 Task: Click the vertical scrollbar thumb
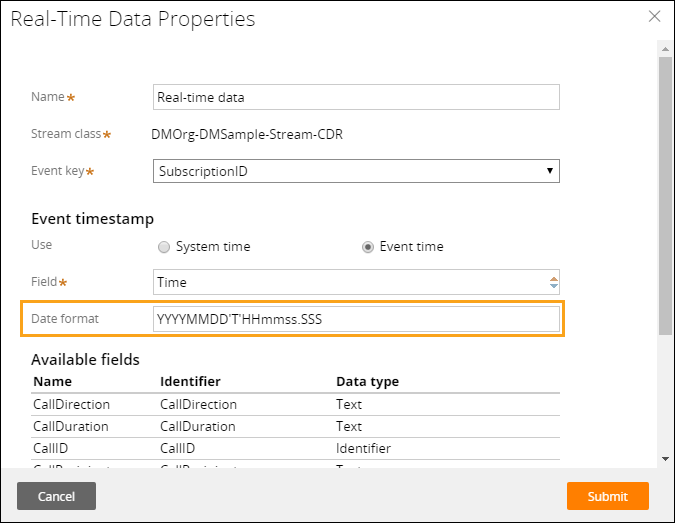666,195
